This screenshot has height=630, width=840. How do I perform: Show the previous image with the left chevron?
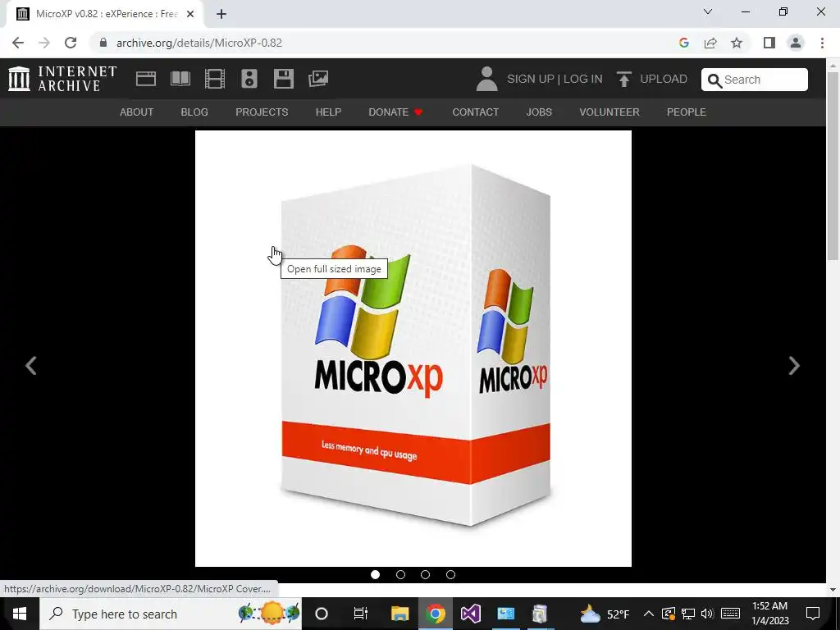[x=31, y=366]
